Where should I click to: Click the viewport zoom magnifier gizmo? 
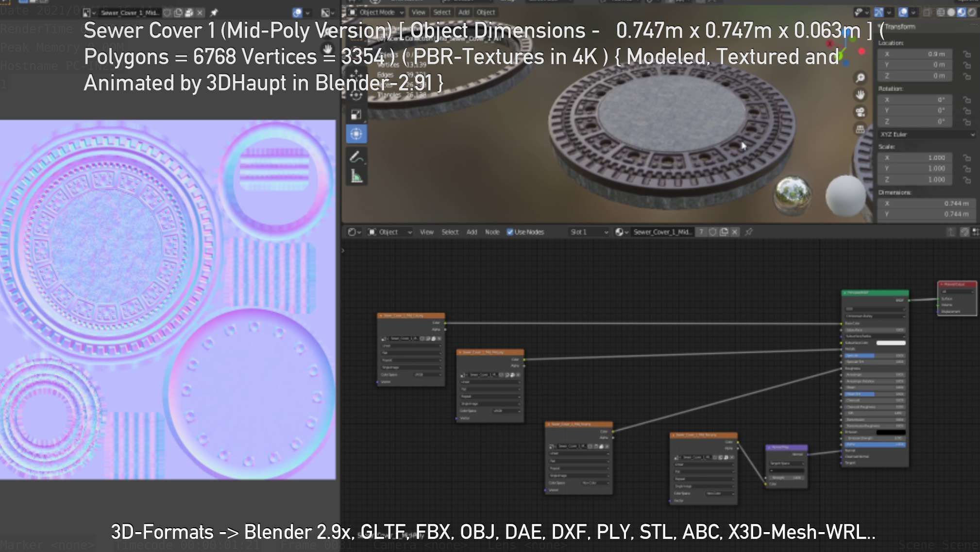(860, 78)
